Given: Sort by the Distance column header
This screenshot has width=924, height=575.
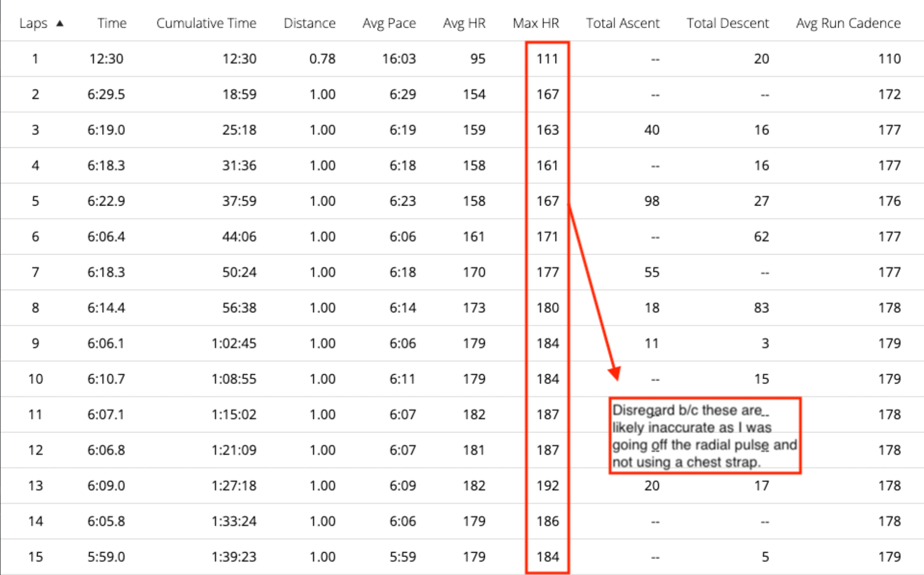Looking at the screenshot, I should click(309, 23).
